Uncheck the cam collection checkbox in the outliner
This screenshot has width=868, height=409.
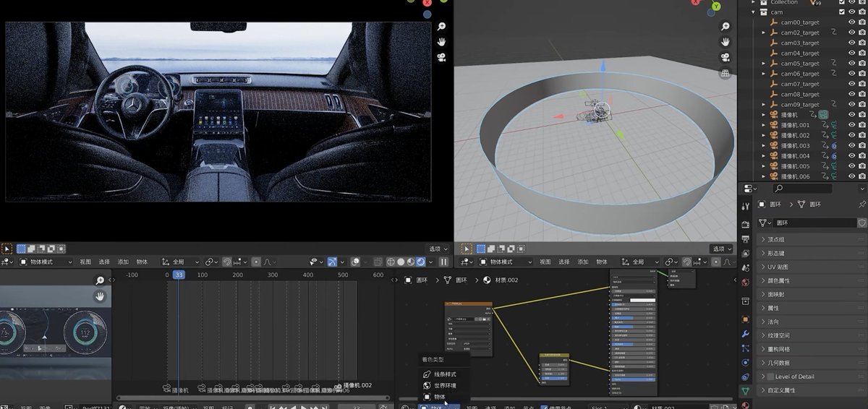click(x=841, y=12)
